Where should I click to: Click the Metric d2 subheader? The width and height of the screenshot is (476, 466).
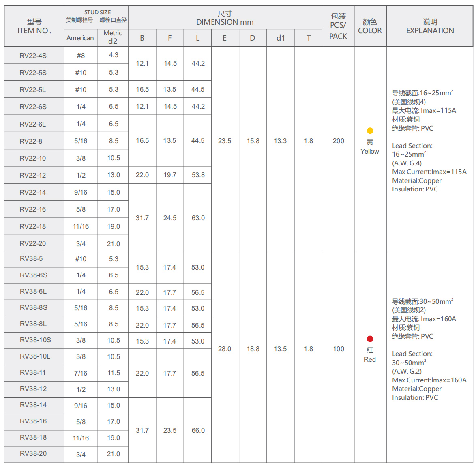click(113, 37)
